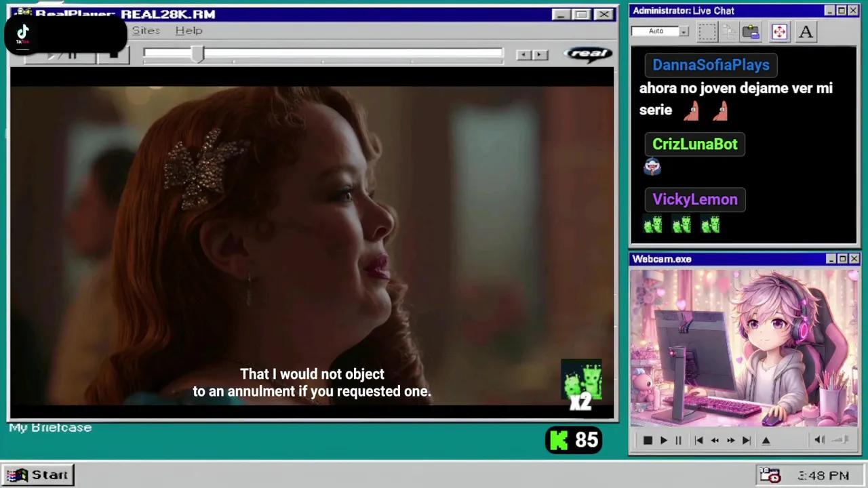Click the 'real' logo in RealPlayer
868x488 pixels.
tap(587, 54)
